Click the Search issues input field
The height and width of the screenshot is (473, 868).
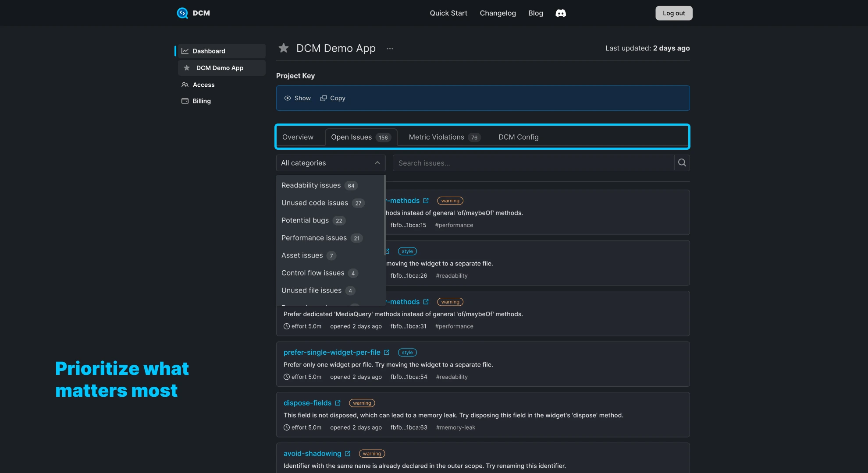pyautogui.click(x=533, y=163)
